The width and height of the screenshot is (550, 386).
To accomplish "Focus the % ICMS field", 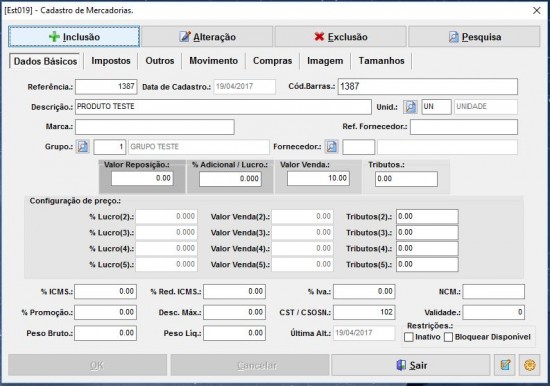I will [106, 292].
